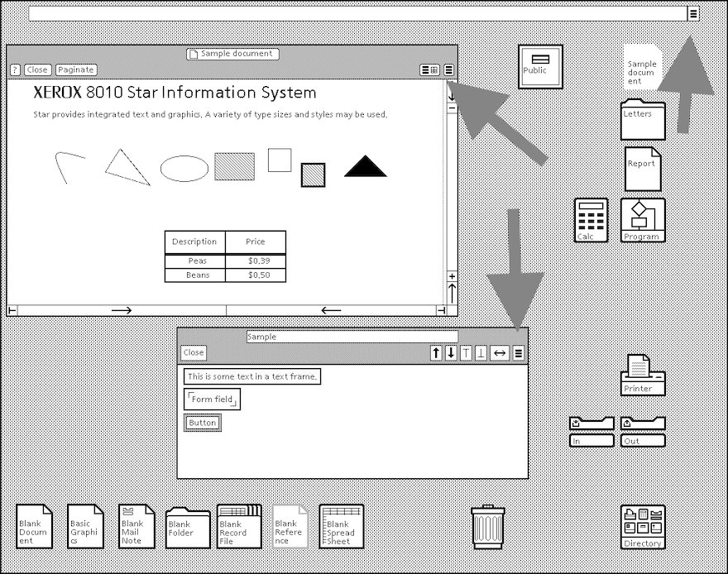Click the Description table header cell
The width and height of the screenshot is (728, 574).
point(195,242)
